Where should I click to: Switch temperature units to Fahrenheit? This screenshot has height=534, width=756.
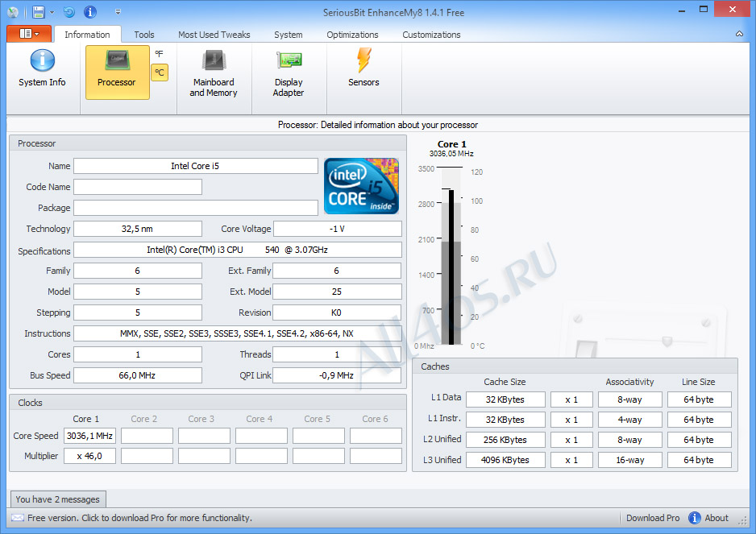pyautogui.click(x=160, y=54)
